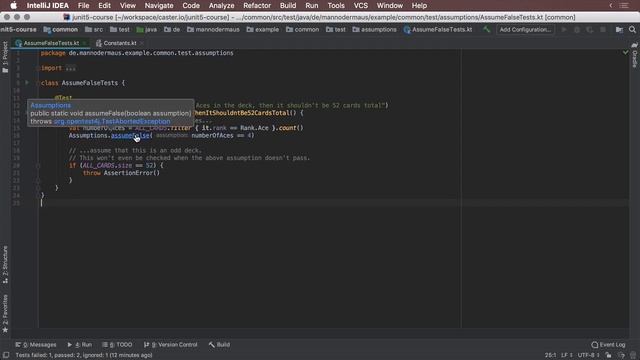Select the AssumeFalseTests.kt editor tab

coord(51,43)
